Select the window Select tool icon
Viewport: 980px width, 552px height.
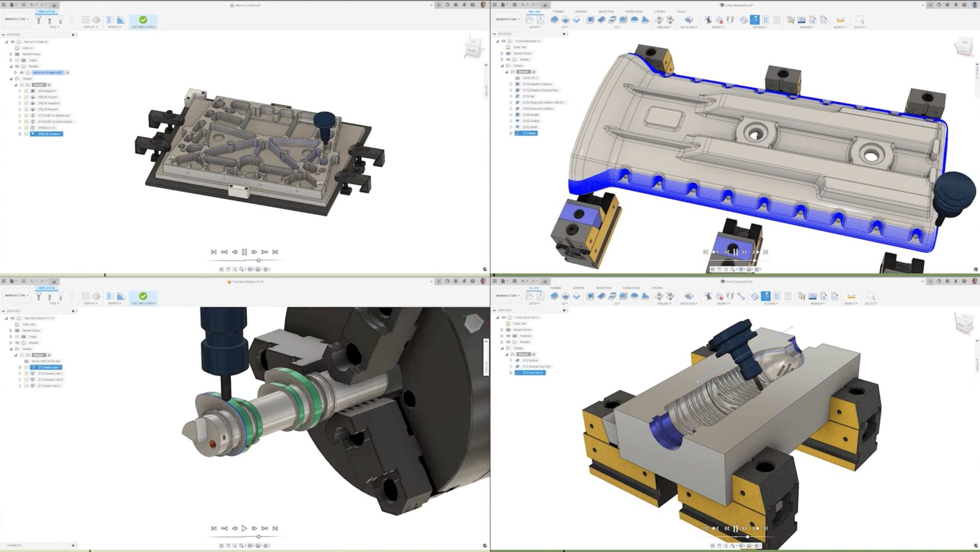(x=860, y=20)
